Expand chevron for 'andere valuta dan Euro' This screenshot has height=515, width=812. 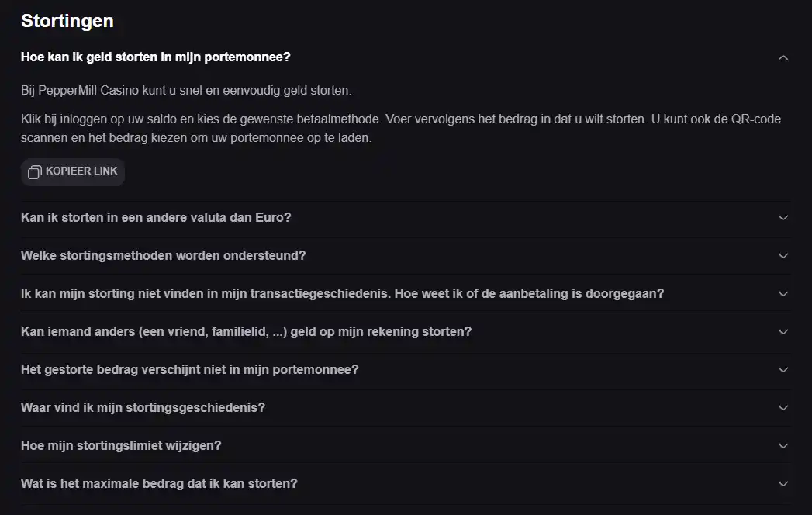point(783,218)
